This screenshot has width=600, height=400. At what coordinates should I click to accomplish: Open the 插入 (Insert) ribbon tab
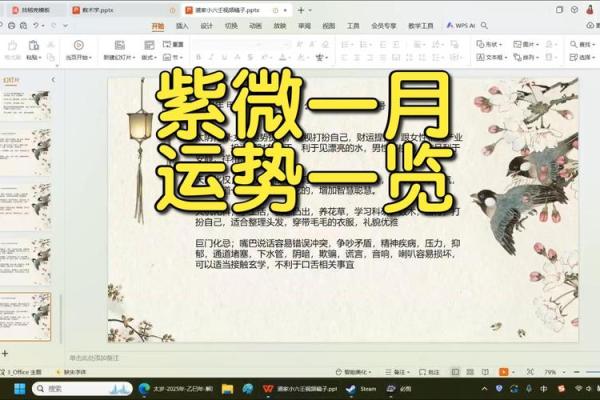coord(181,26)
